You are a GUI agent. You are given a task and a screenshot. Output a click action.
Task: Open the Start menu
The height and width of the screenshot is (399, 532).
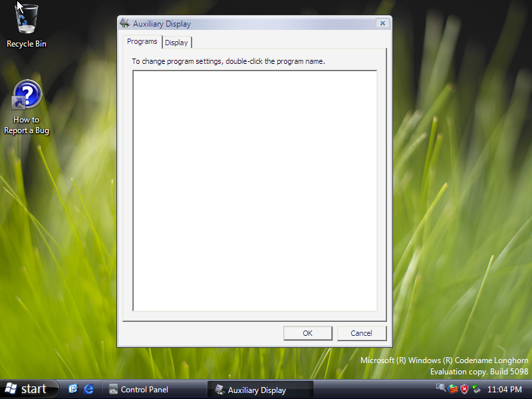pyautogui.click(x=29, y=389)
